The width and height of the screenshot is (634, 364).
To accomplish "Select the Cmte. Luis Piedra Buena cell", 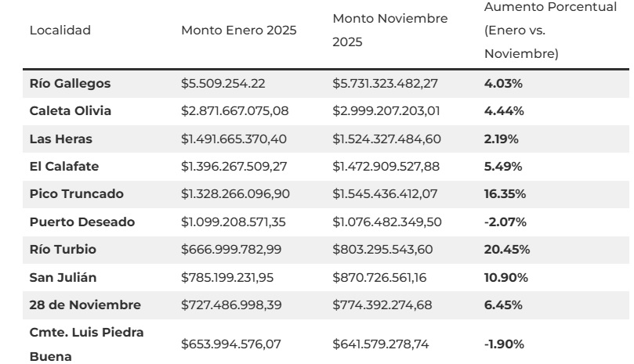I will [86, 344].
